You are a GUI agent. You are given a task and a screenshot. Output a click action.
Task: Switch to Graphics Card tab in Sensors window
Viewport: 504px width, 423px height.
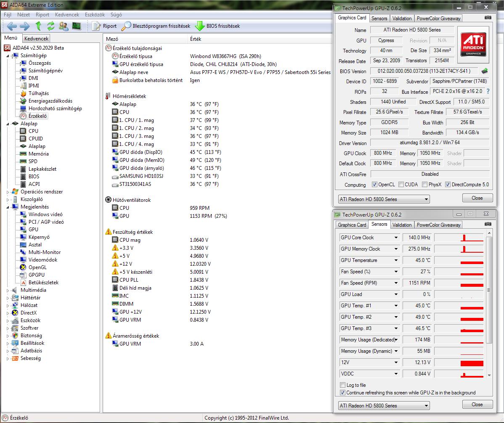[x=352, y=225]
